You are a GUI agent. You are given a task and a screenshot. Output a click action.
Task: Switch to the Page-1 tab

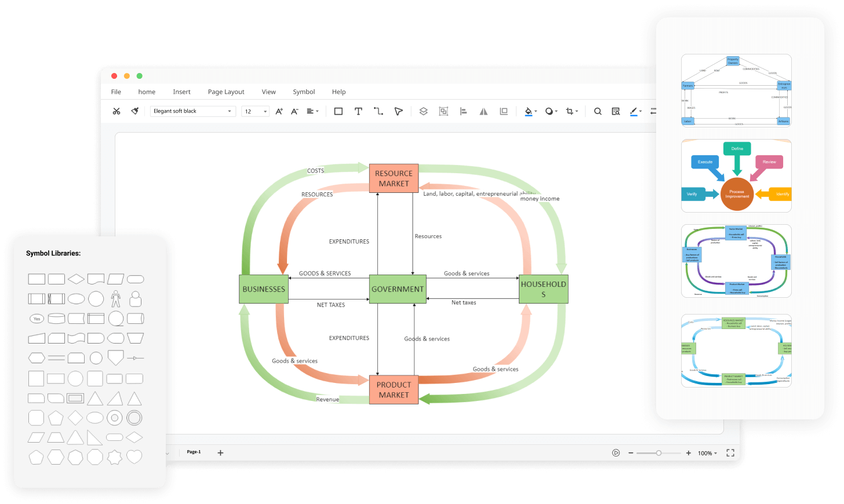coord(194,452)
